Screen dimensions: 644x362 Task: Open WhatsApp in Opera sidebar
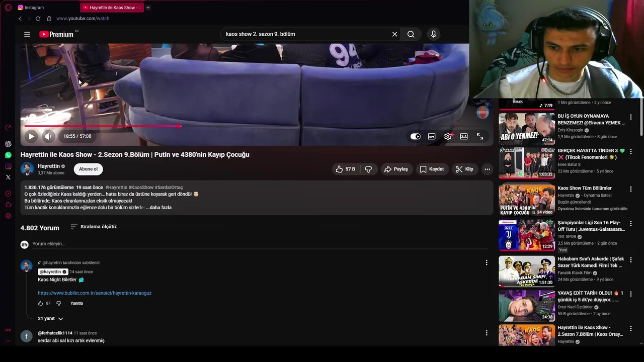(x=8, y=155)
